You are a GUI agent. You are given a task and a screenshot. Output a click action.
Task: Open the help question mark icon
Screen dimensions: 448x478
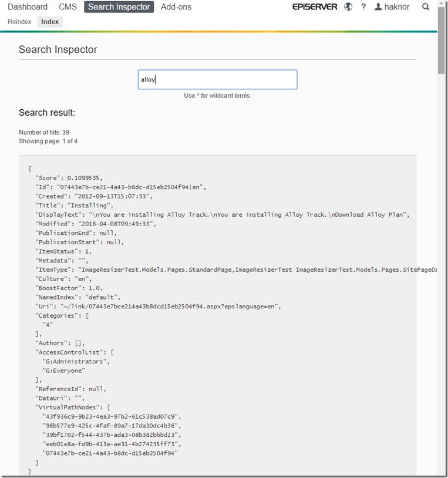coord(363,7)
